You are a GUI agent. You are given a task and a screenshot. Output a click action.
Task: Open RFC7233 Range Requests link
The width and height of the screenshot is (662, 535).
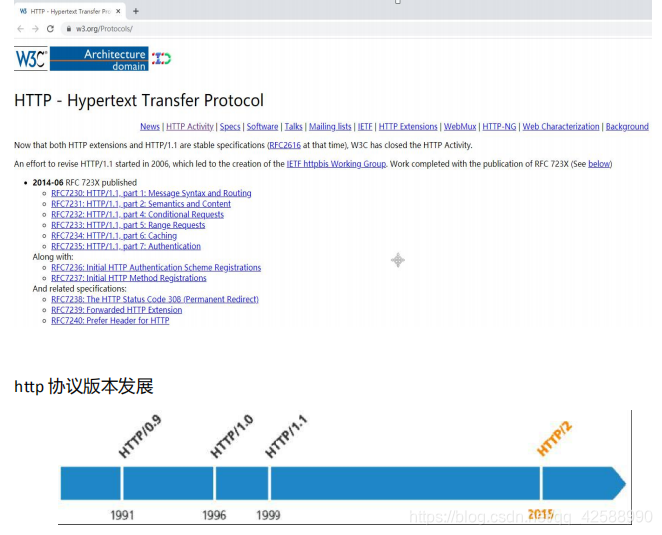(x=128, y=225)
